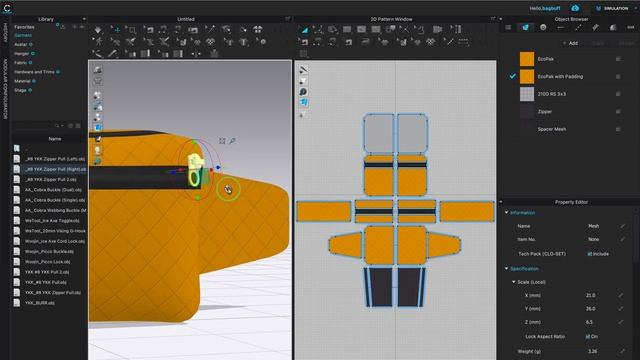Toggle the icon at right of 210D RS 3x3 row
The image size is (640, 360).
click(618, 94)
